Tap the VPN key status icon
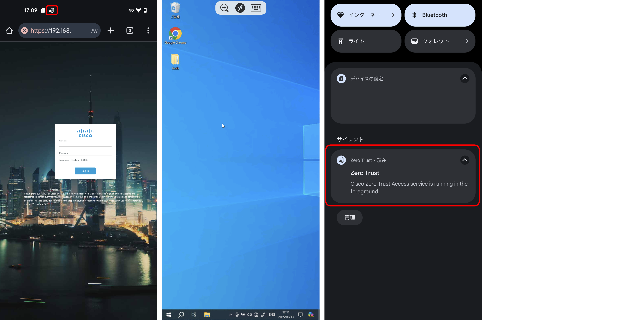 131,10
